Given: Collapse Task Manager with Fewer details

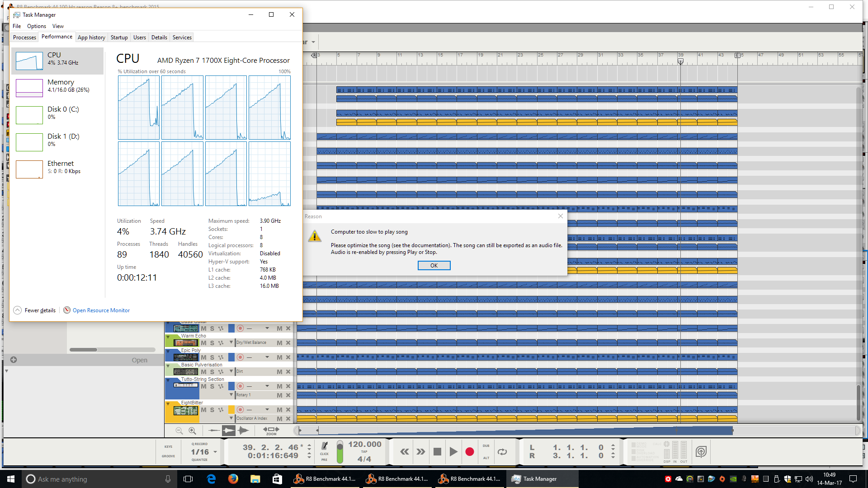Looking at the screenshot, I should click(35, 310).
